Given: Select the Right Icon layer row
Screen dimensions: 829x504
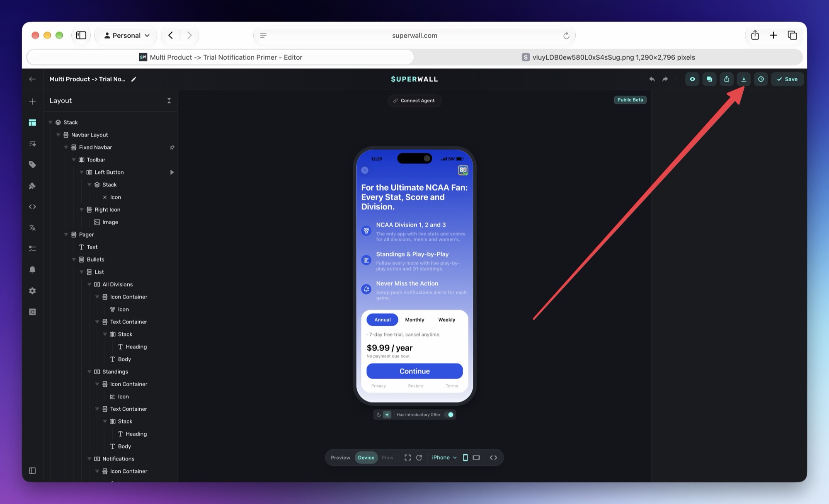Looking at the screenshot, I should (111, 210).
